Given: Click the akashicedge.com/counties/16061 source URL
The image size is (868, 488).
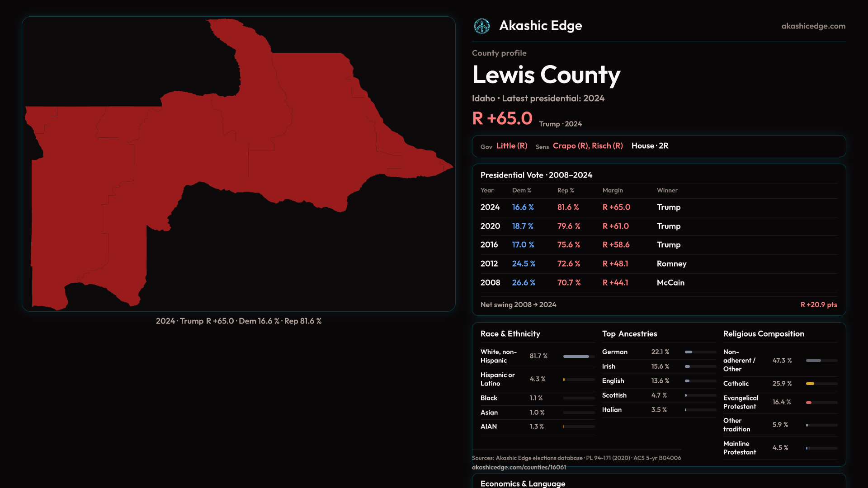Looking at the screenshot, I should [519, 467].
